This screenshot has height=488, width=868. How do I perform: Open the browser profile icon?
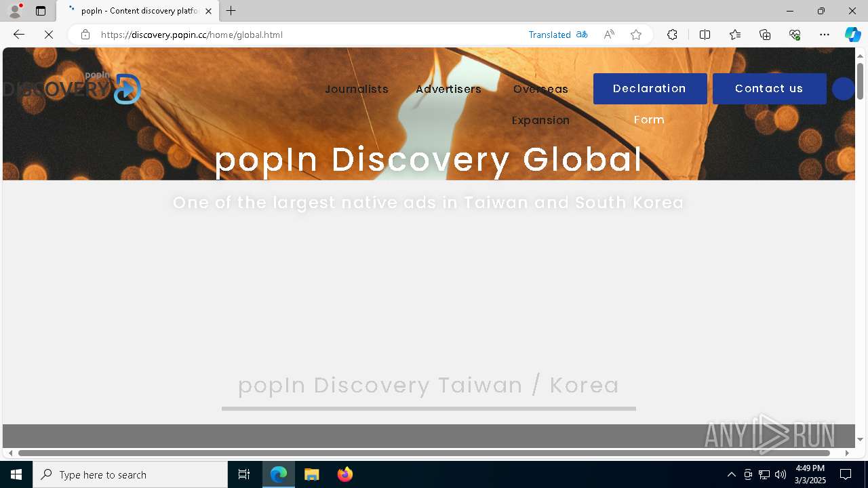15,11
